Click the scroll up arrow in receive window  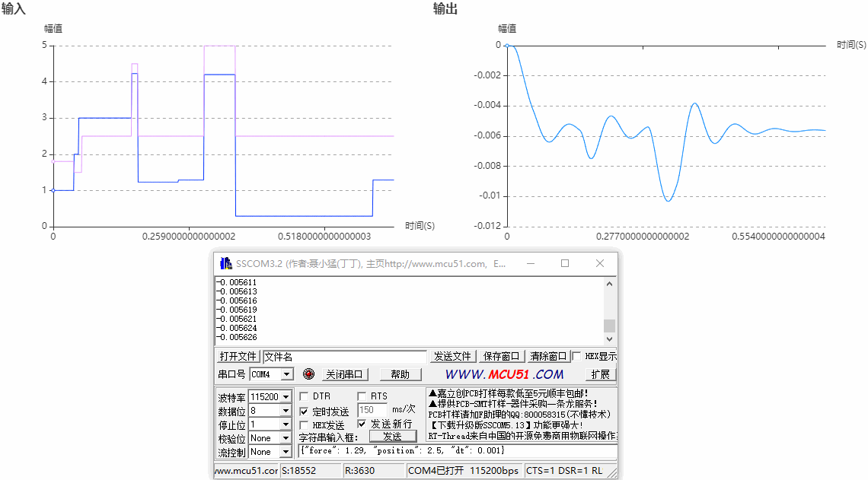click(x=609, y=284)
